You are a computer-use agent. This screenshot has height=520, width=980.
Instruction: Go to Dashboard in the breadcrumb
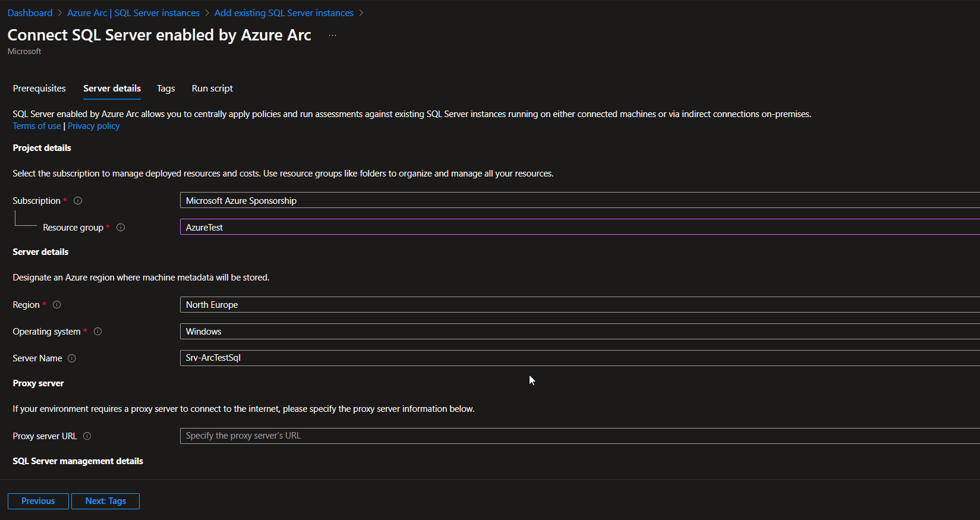(30, 13)
